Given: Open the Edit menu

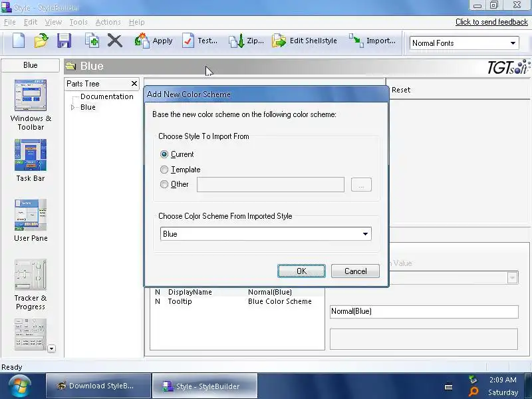Looking at the screenshot, I should [31, 22].
